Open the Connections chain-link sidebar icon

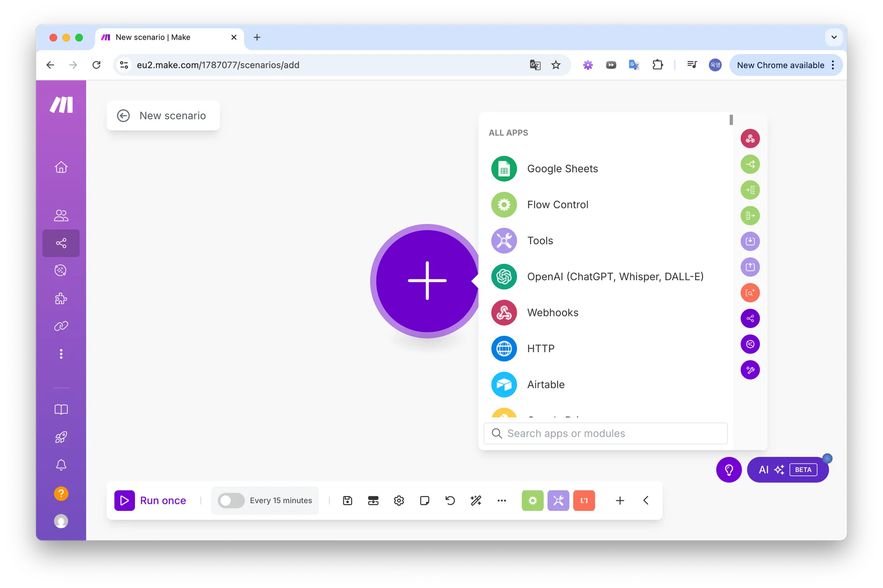click(61, 326)
